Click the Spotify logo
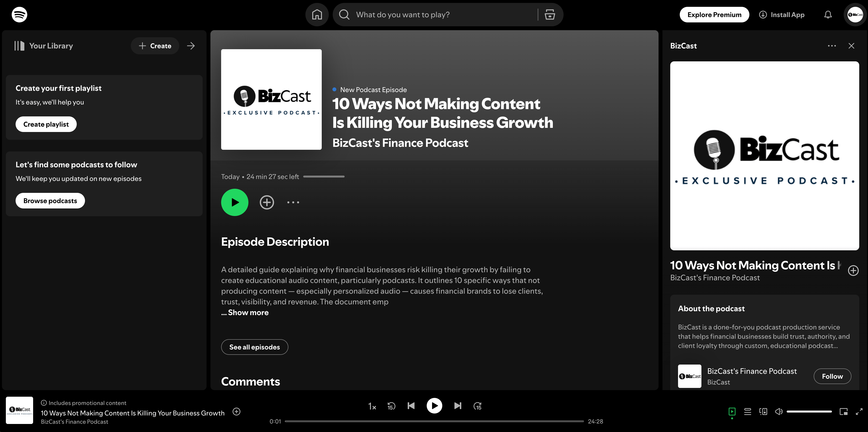Image resolution: width=868 pixels, height=432 pixels. coord(19,15)
